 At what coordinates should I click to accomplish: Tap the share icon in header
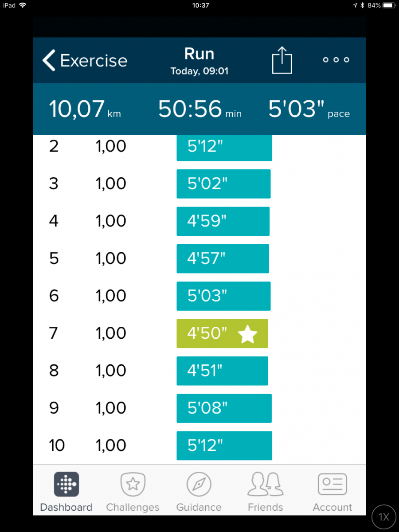(x=282, y=60)
